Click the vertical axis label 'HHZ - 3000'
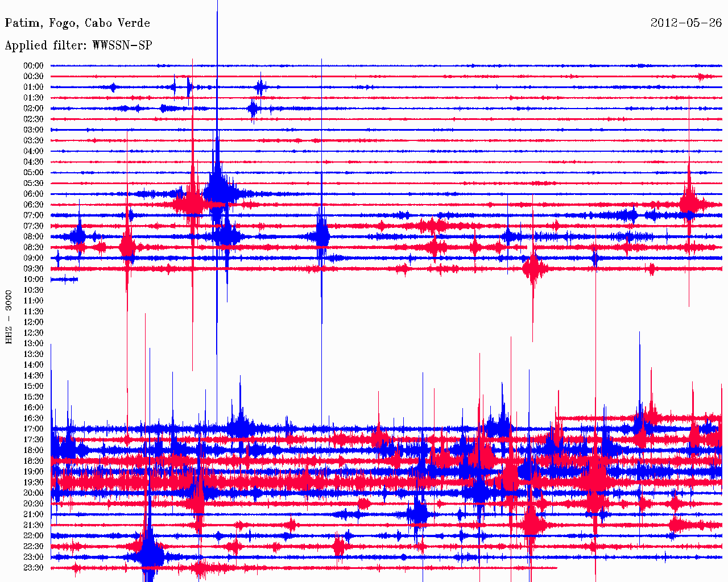 (9, 317)
